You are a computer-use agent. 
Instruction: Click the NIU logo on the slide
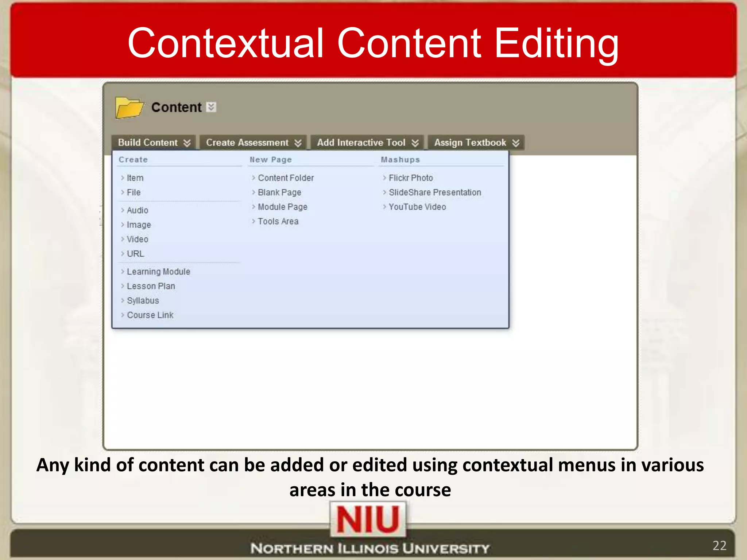coord(368,520)
